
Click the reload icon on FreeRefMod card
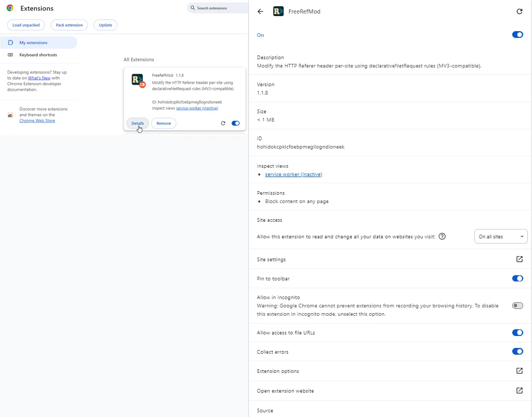pos(223,124)
